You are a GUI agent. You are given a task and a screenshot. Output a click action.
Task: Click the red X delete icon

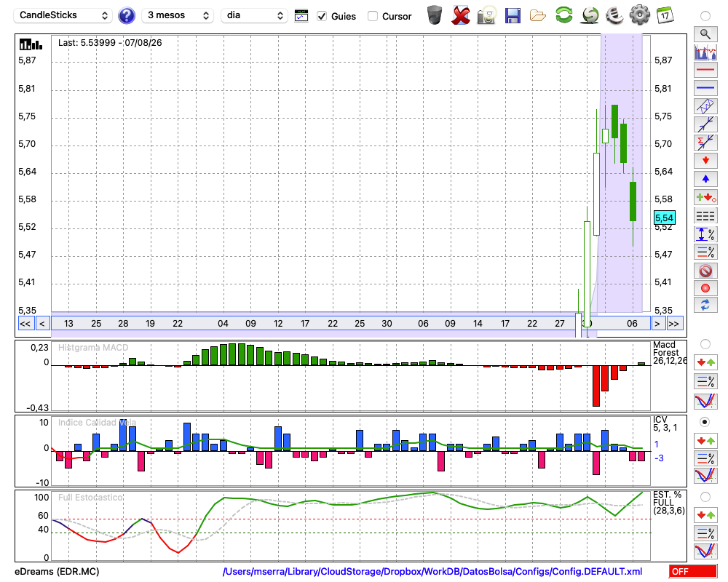pyautogui.click(x=461, y=15)
